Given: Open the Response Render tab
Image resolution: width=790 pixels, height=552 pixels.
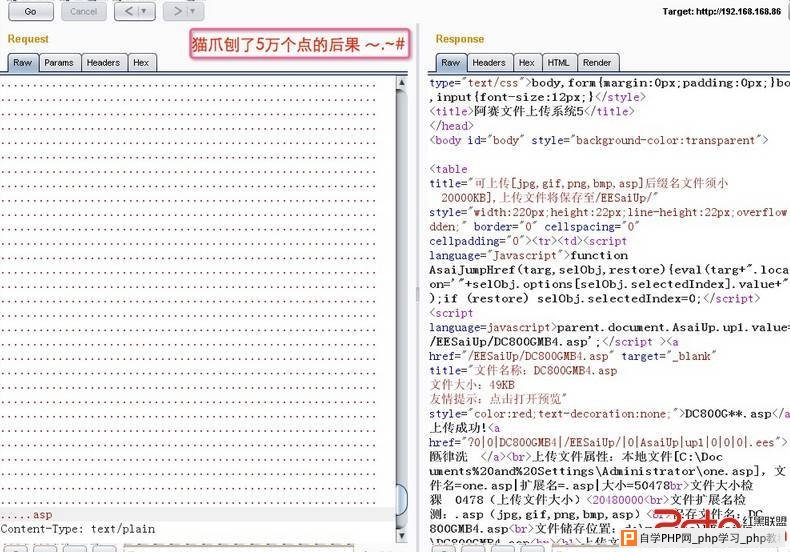Looking at the screenshot, I should [597, 63].
